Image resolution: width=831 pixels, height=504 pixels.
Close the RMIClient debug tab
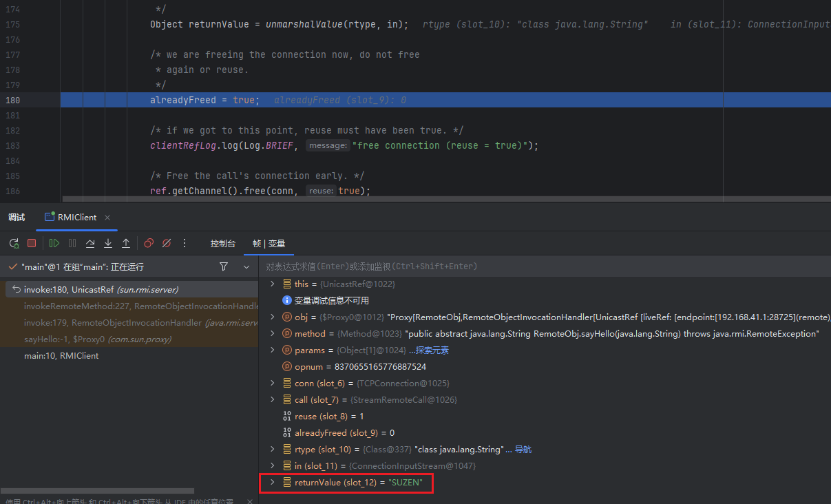tap(107, 217)
